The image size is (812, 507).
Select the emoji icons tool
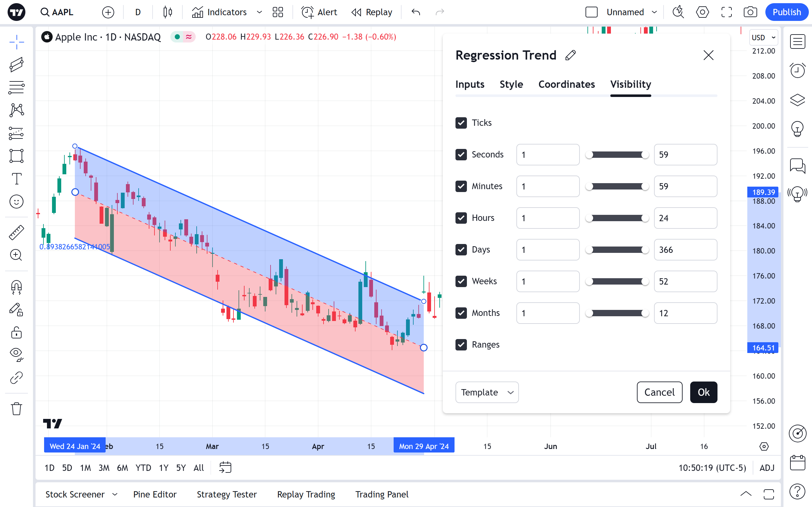[x=16, y=202]
